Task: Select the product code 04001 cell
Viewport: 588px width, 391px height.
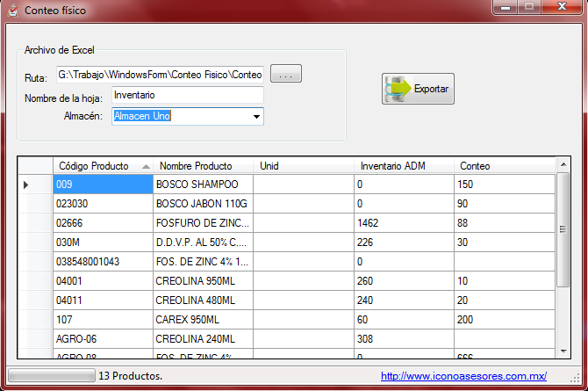Action: (x=102, y=281)
